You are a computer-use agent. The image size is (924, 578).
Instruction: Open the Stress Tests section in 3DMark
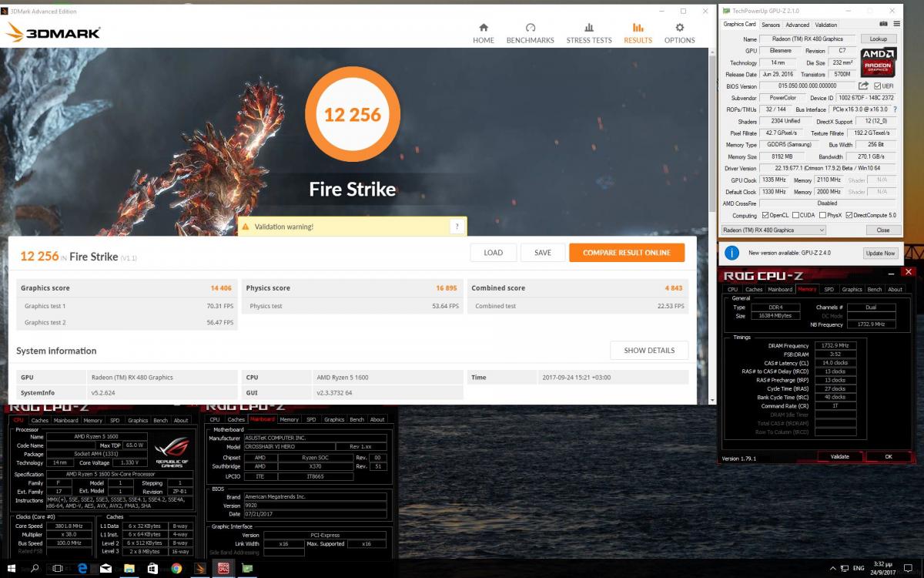(x=589, y=33)
